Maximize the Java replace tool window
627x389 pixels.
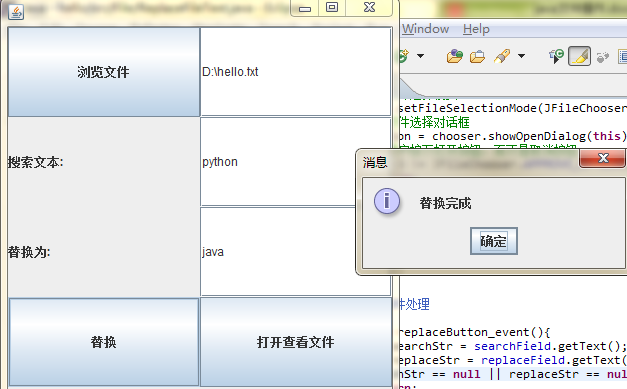pyautogui.click(x=332, y=8)
